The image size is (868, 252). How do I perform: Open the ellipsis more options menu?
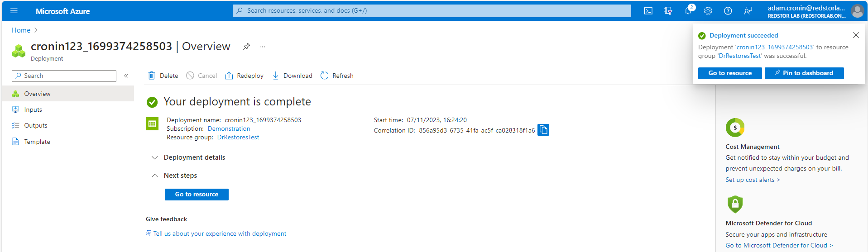click(263, 47)
